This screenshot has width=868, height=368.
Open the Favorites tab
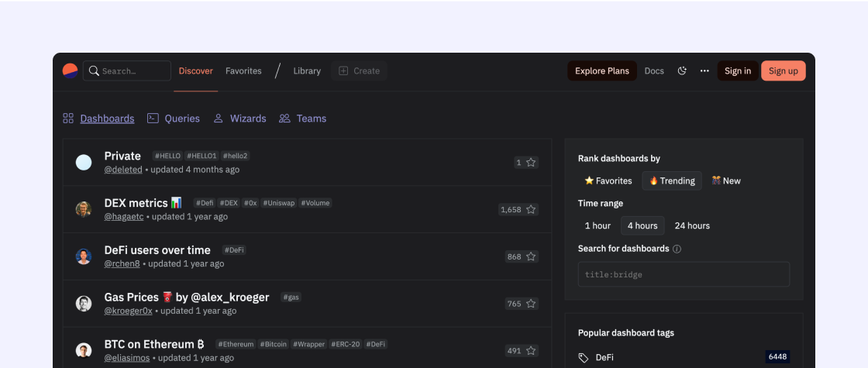pyautogui.click(x=243, y=71)
